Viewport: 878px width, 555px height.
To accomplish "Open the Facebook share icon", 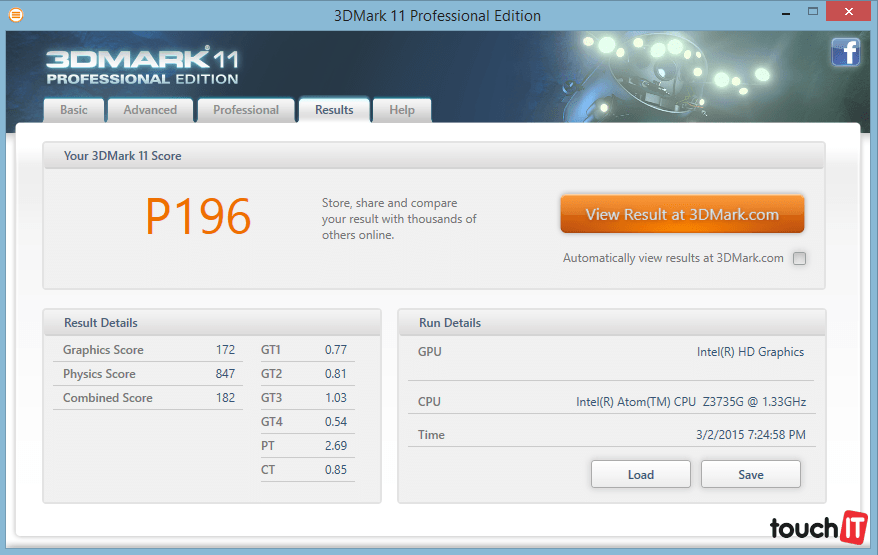I will 845,52.
